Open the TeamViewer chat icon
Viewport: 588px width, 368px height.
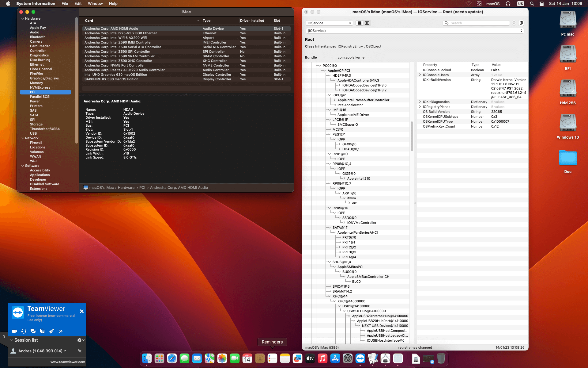[x=33, y=331]
